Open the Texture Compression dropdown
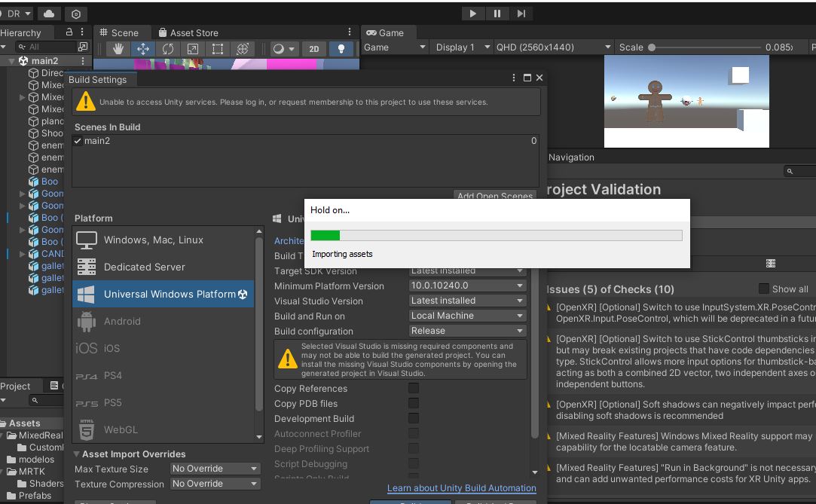Screen dimensions: 816x504 (x=215, y=484)
